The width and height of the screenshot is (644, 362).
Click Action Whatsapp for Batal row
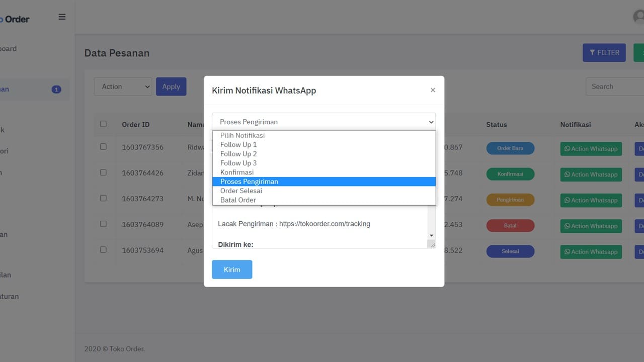(x=591, y=226)
